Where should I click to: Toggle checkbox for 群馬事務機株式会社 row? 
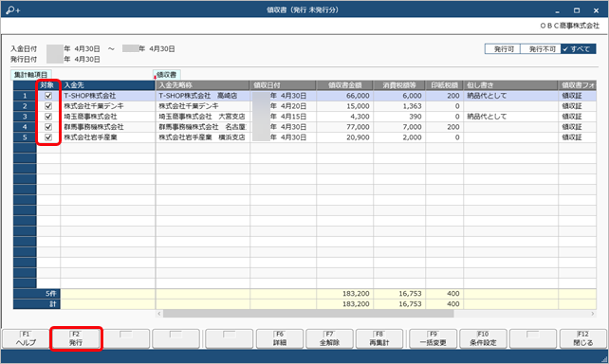point(48,127)
